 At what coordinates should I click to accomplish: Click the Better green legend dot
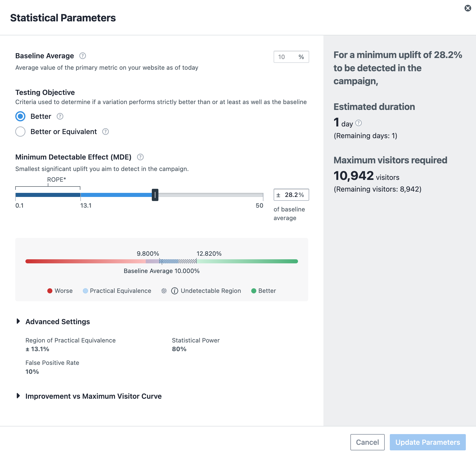click(x=254, y=291)
